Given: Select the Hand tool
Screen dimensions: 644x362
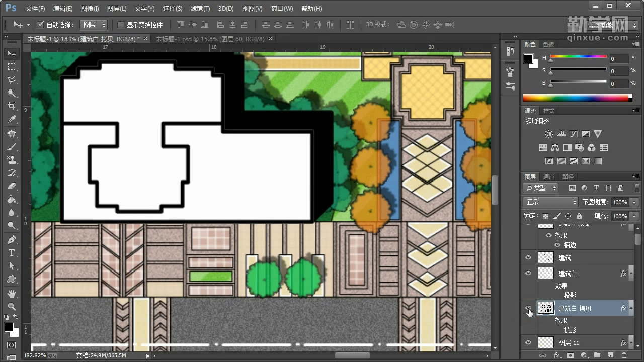Looking at the screenshot, I should 12,294.
